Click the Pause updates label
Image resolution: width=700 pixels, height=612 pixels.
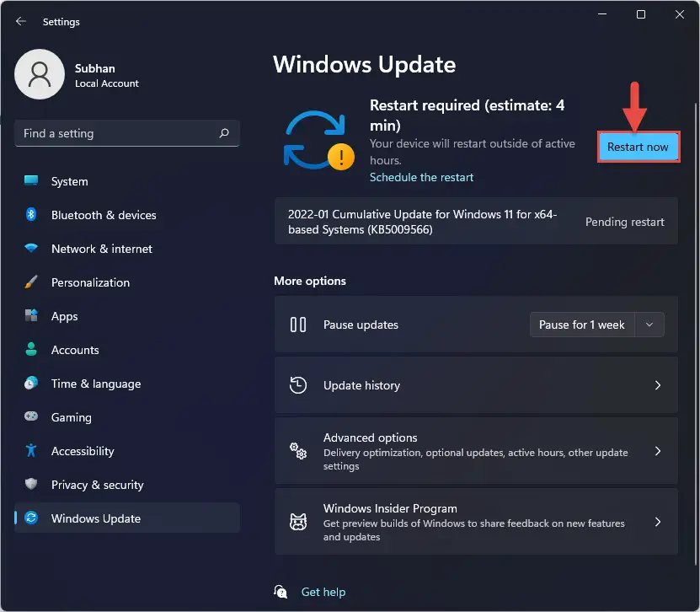(x=361, y=325)
